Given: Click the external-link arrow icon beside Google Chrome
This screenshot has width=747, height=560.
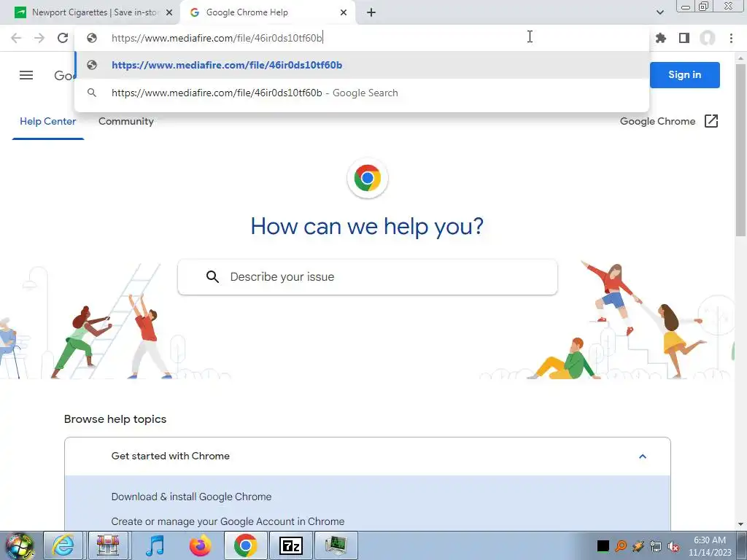Looking at the screenshot, I should tap(711, 122).
